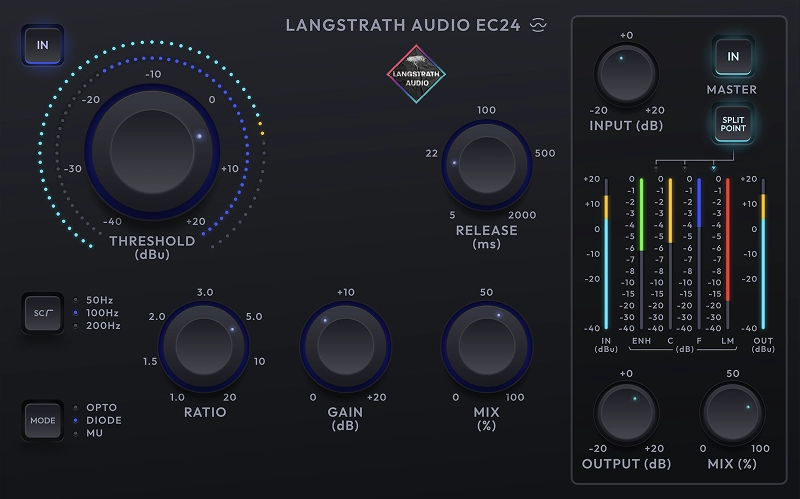Click the THRESHOLD knob

(x=152, y=152)
